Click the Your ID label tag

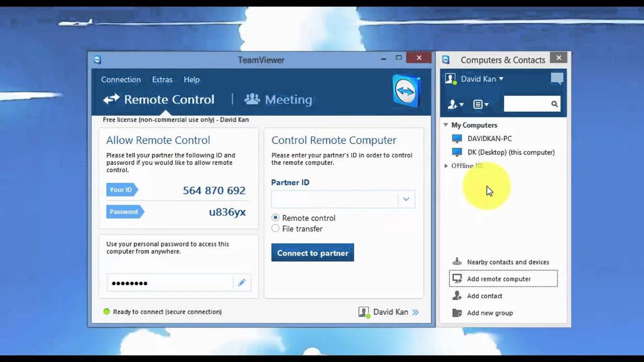click(x=122, y=190)
